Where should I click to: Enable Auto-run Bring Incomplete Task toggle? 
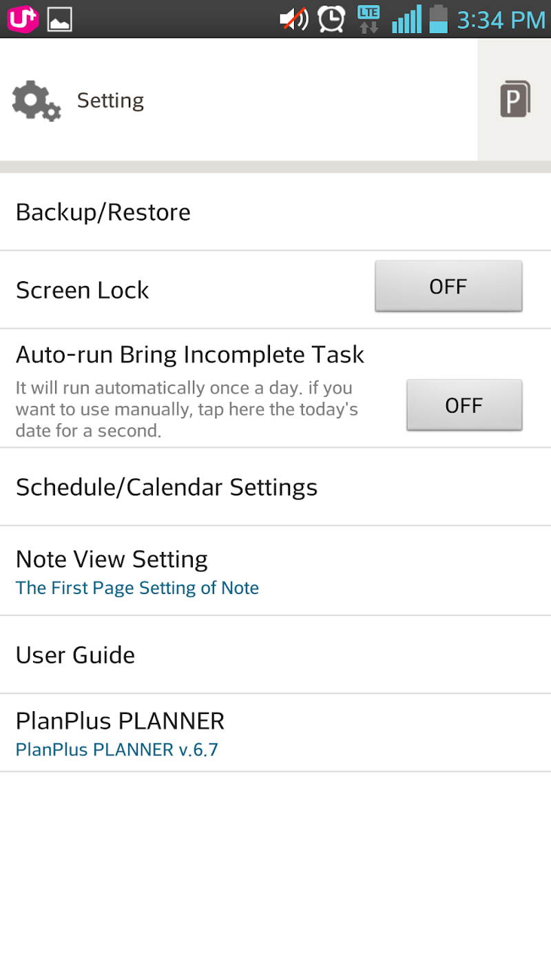click(x=464, y=405)
